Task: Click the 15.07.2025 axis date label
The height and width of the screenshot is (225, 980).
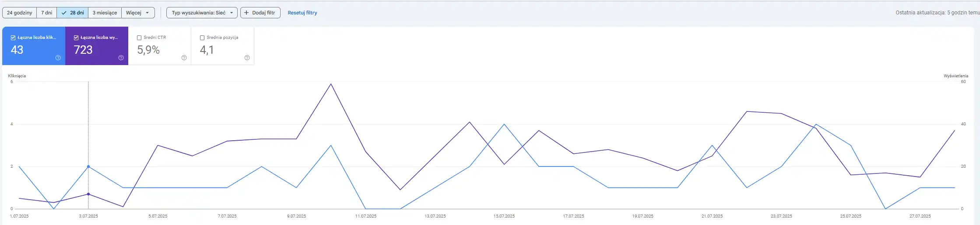Action: (x=504, y=216)
